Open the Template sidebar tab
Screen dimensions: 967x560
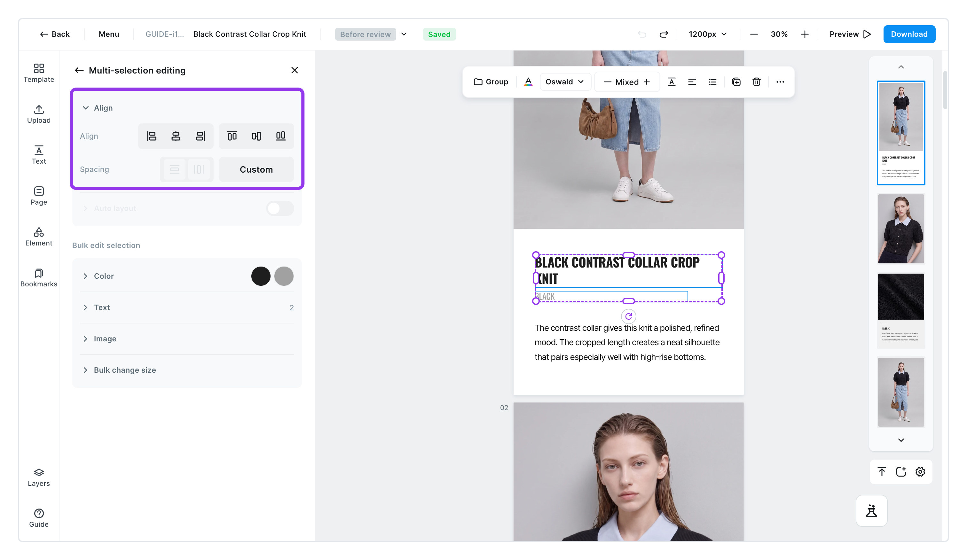39,73
